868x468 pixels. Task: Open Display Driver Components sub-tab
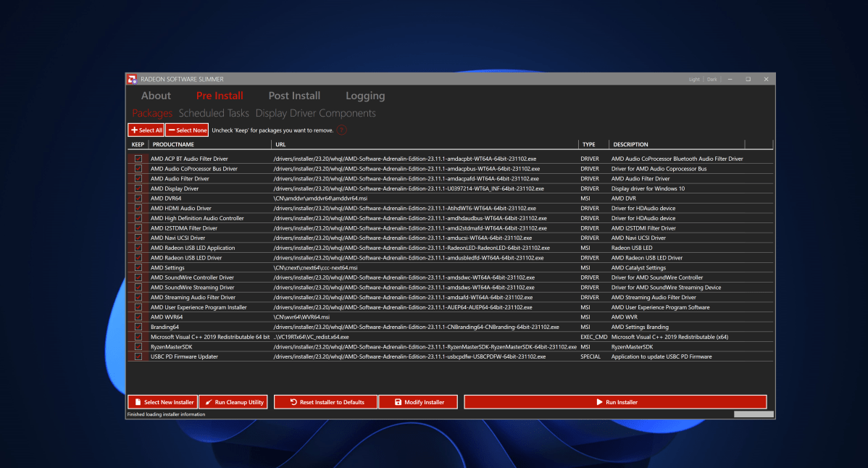pos(315,113)
